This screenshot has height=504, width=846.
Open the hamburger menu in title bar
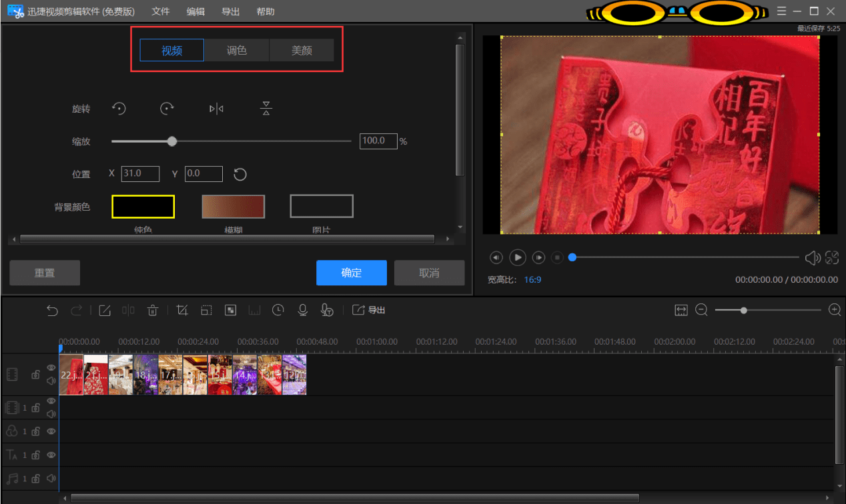pyautogui.click(x=782, y=11)
